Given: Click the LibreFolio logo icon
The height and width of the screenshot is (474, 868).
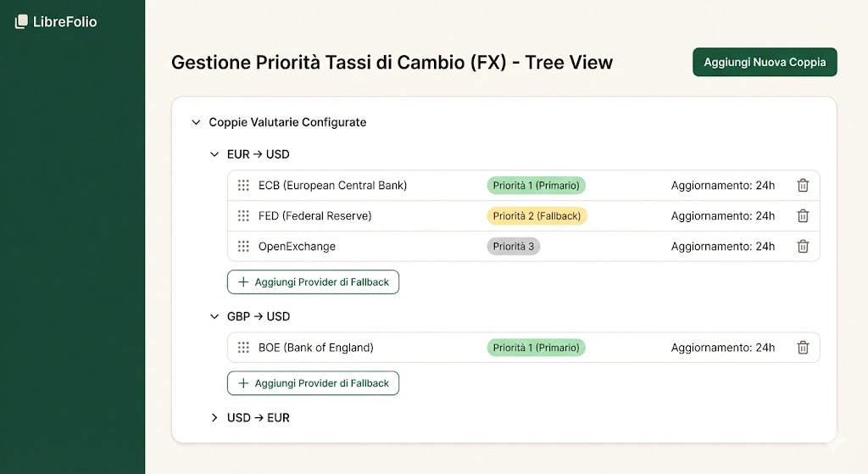Looking at the screenshot, I should [22, 22].
